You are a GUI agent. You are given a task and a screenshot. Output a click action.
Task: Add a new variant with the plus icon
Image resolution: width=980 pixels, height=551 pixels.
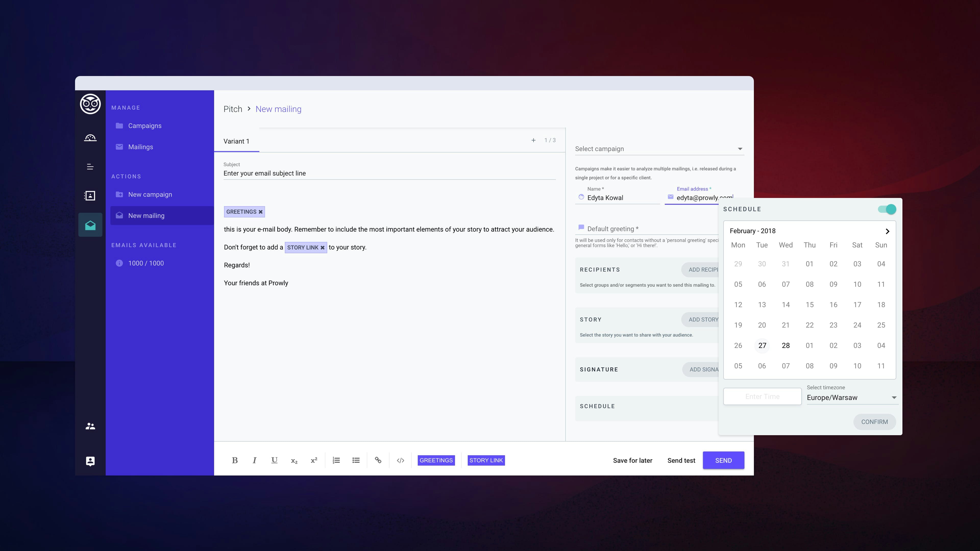(533, 140)
